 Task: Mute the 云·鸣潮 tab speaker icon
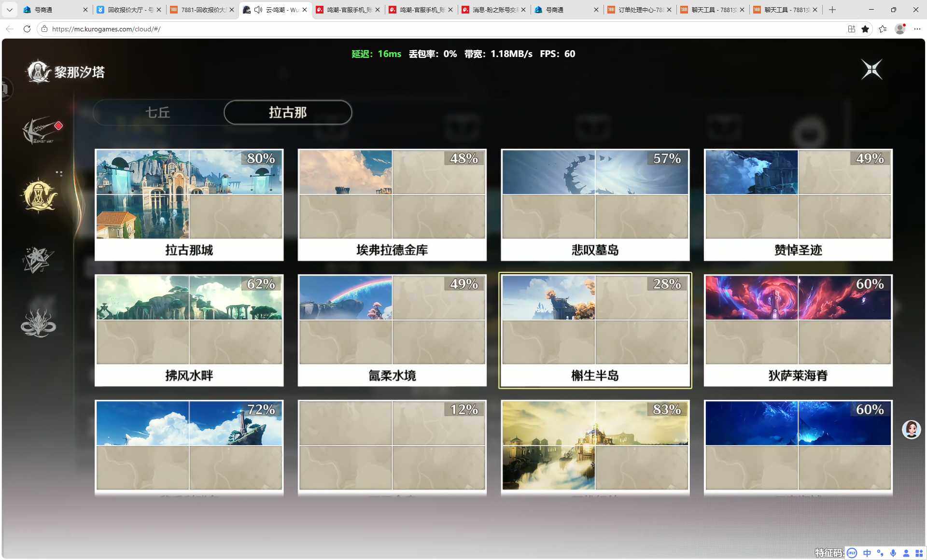point(258,10)
